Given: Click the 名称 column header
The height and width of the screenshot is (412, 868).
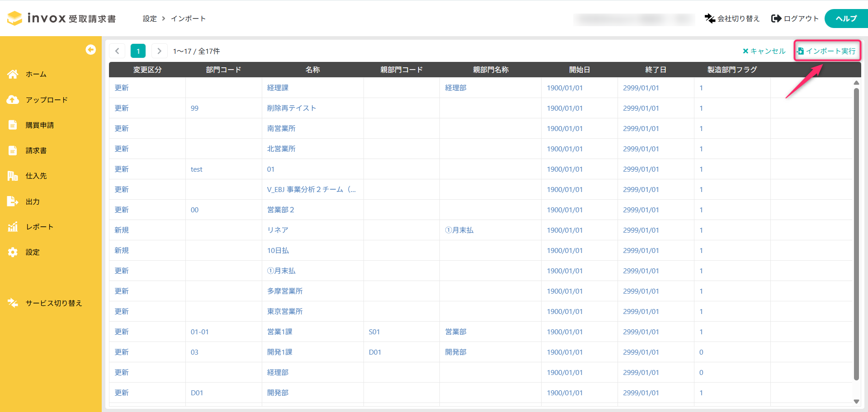Looking at the screenshot, I should 313,70.
